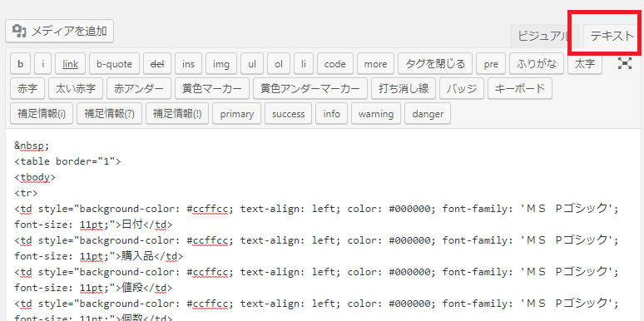Insert the more tag button
Screen dimensions: 644x321
coord(375,64)
